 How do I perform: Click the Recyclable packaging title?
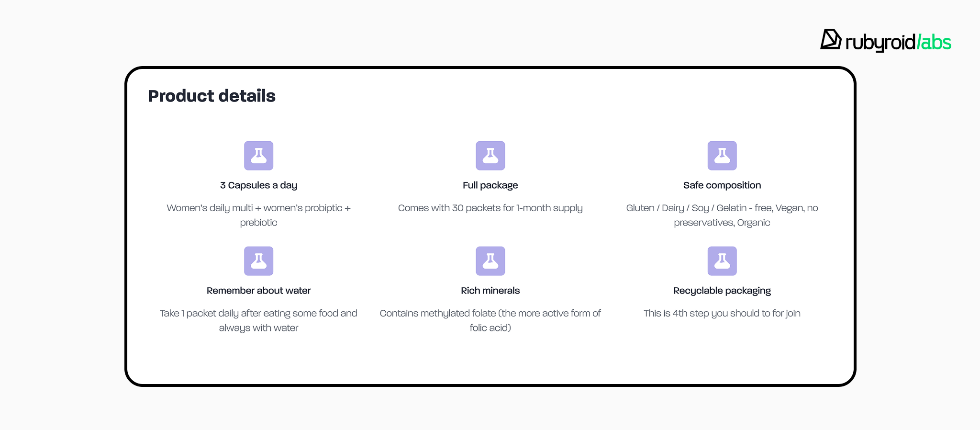tap(722, 291)
